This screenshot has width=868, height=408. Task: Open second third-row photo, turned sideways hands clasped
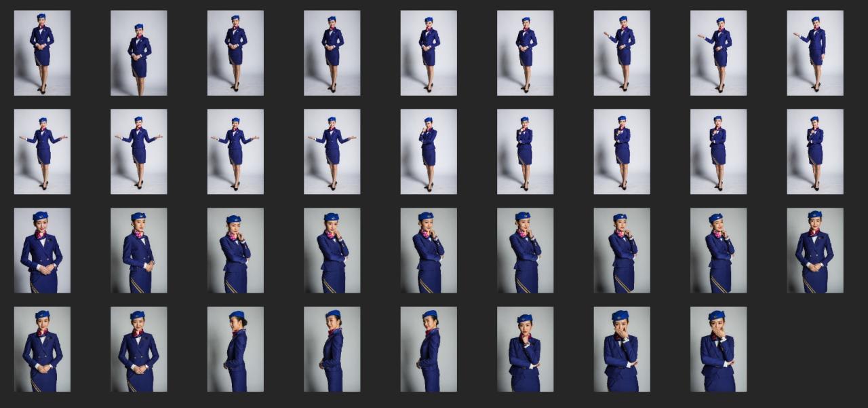(139, 251)
